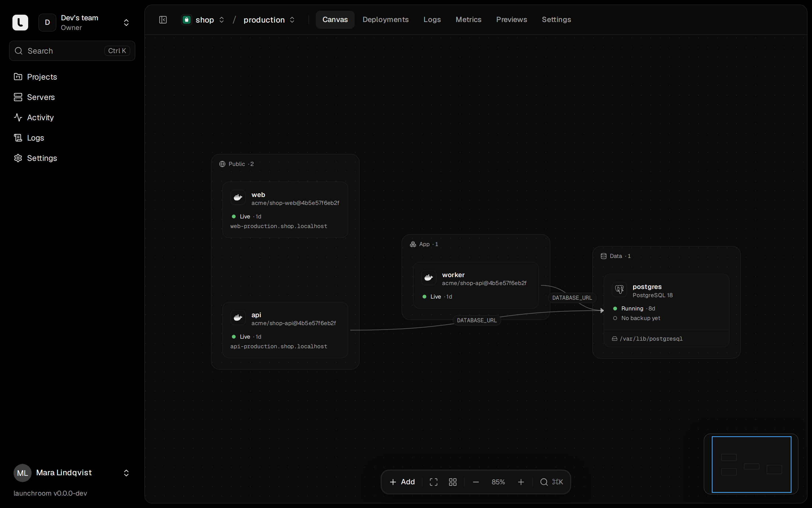Screen dimensions: 812x508
Task: Click the database icon beside Data
Action: click(x=603, y=256)
